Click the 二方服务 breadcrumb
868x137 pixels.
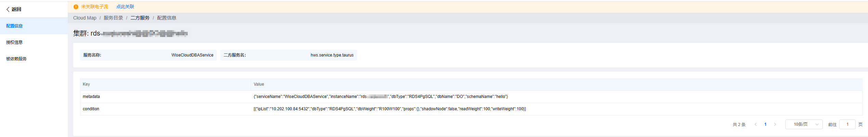[x=140, y=18]
